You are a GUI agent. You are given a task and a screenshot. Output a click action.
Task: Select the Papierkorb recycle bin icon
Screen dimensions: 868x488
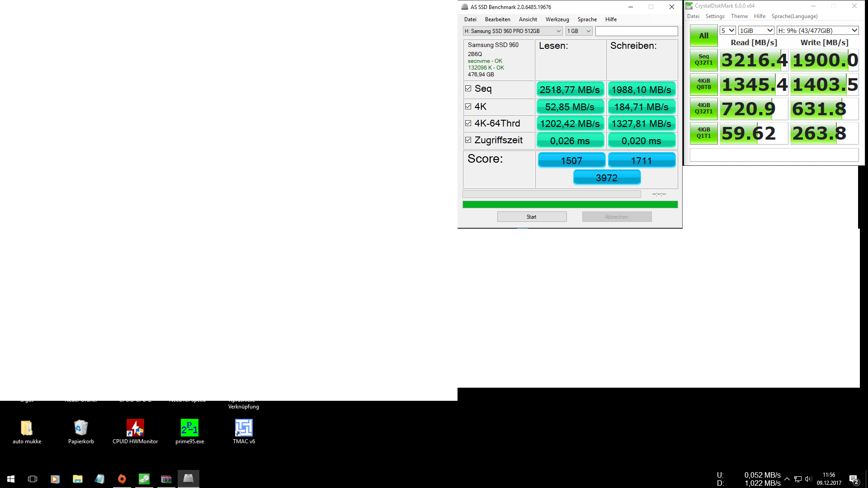(81, 432)
